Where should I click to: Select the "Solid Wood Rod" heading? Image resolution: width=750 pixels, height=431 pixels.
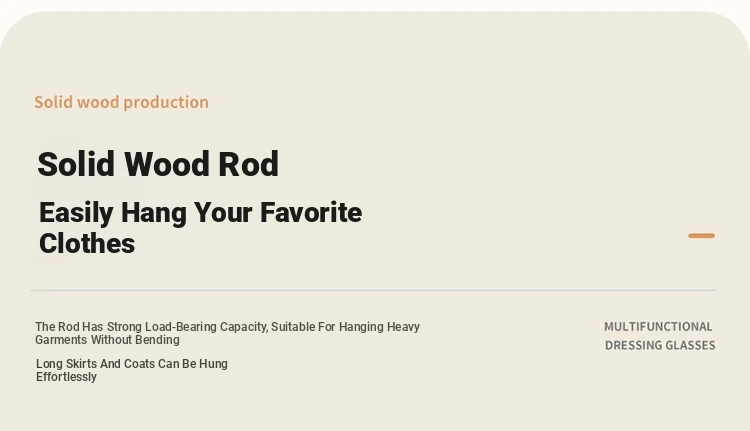coord(158,164)
